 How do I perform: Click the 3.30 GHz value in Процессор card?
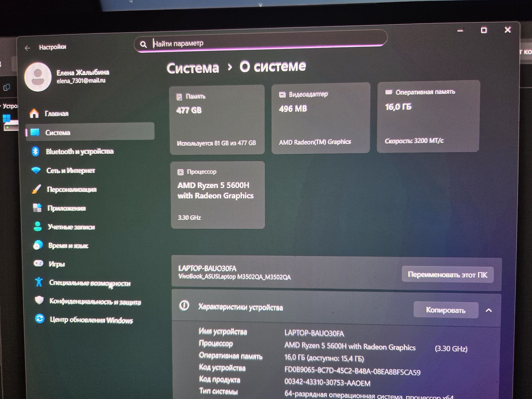[189, 218]
